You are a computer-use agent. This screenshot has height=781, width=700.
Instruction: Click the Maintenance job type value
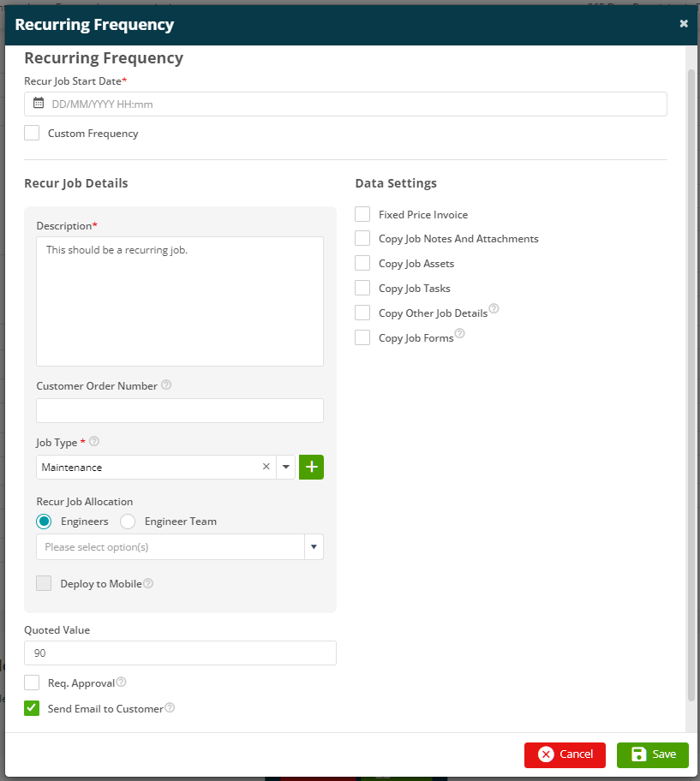coord(72,468)
